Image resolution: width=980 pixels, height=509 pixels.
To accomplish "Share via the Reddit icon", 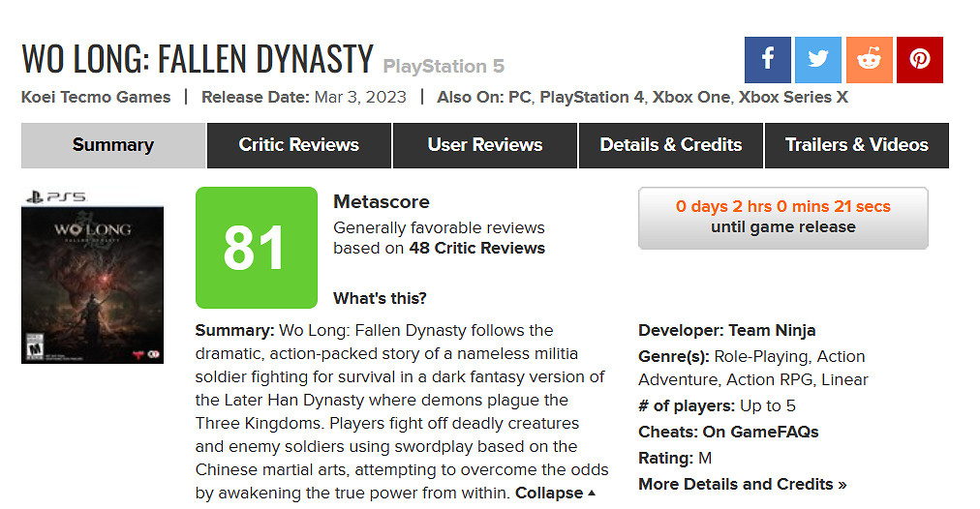I will coord(869,60).
